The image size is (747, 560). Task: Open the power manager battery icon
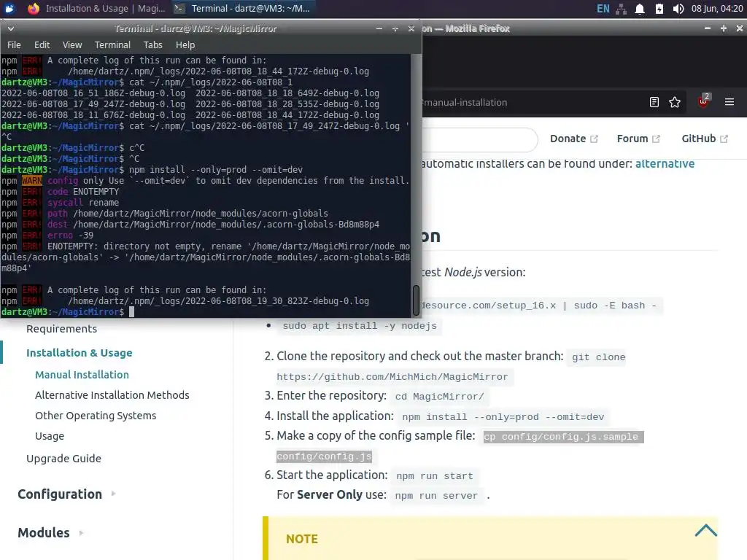[x=659, y=9]
